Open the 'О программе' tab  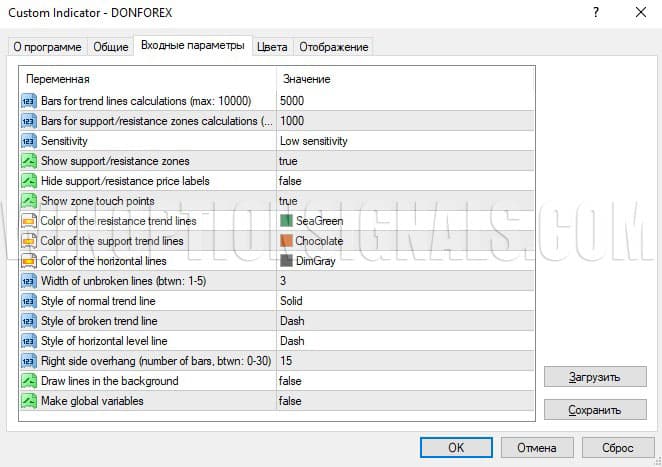pos(47,47)
